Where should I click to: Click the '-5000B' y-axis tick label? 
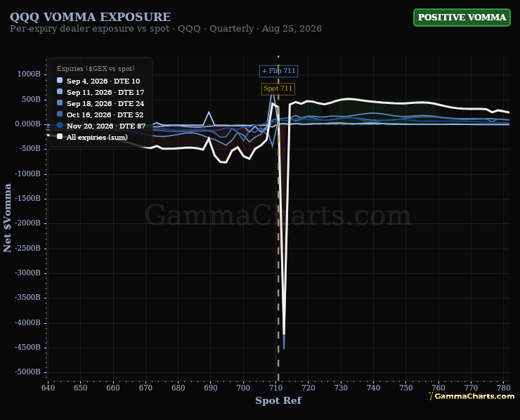[27, 372]
